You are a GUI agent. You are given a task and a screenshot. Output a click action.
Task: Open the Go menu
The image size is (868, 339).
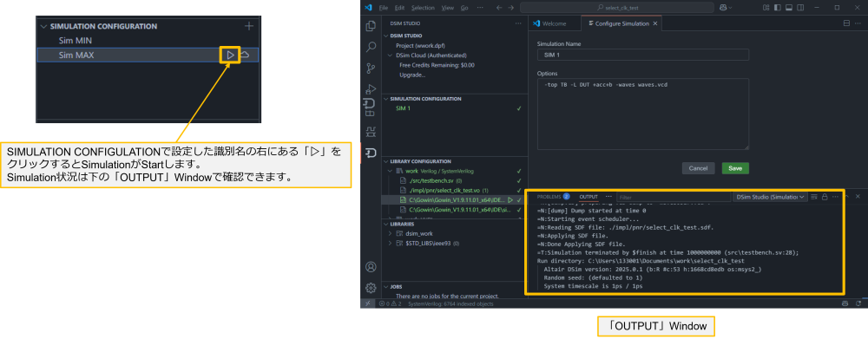click(464, 8)
